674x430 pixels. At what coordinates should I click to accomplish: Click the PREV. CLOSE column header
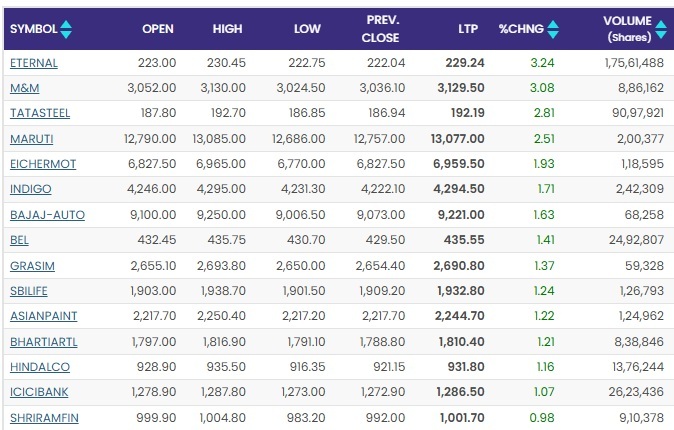pyautogui.click(x=382, y=30)
